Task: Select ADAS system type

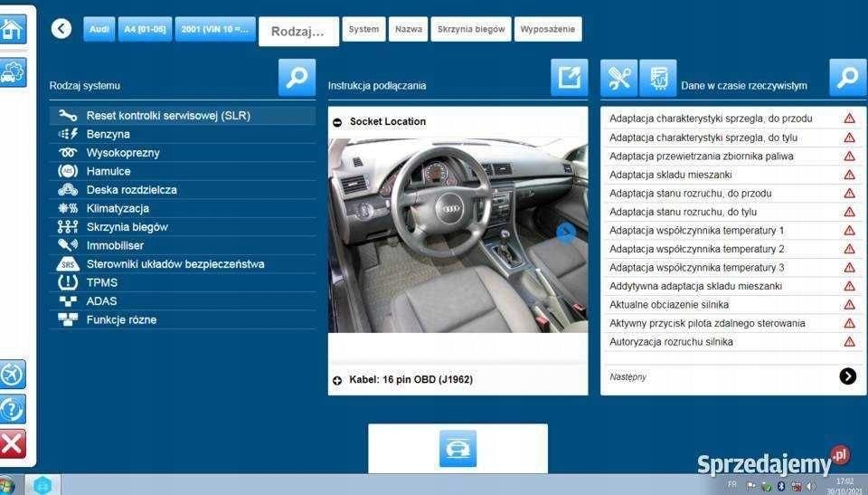Action: coord(183,301)
